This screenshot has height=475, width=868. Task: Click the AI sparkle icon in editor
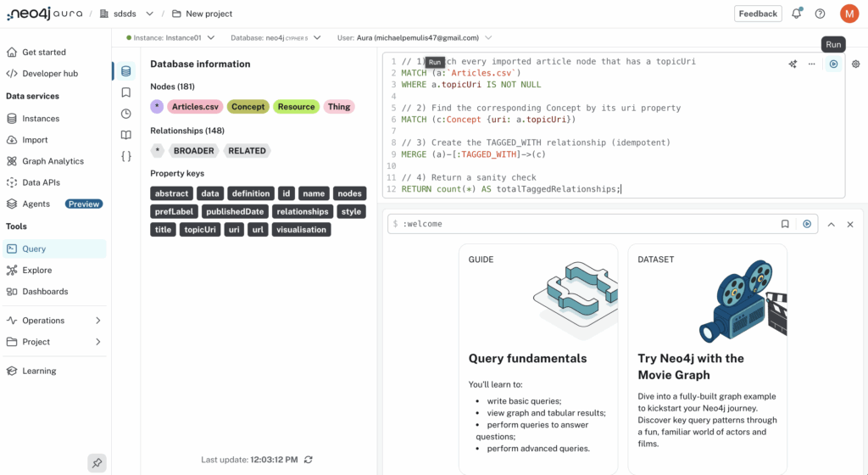(793, 64)
